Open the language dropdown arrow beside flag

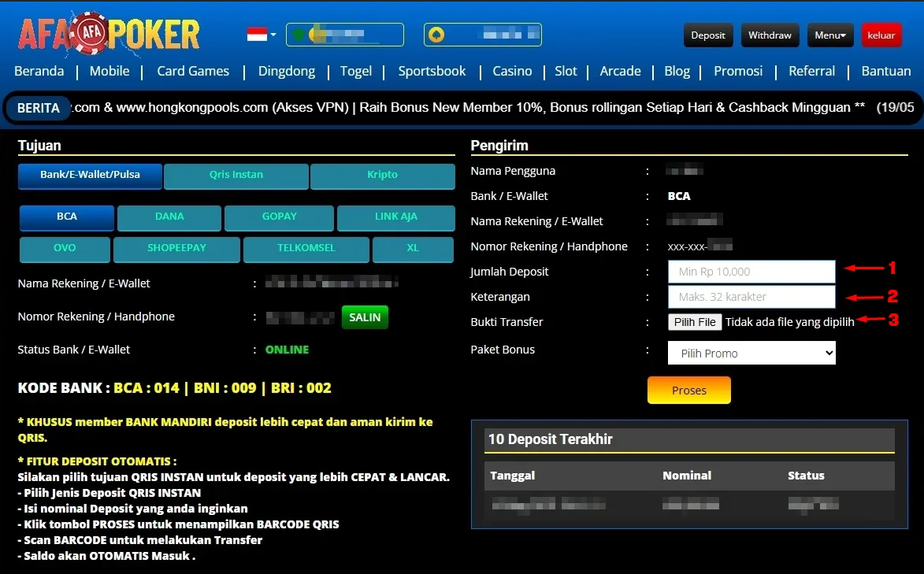coord(273,35)
